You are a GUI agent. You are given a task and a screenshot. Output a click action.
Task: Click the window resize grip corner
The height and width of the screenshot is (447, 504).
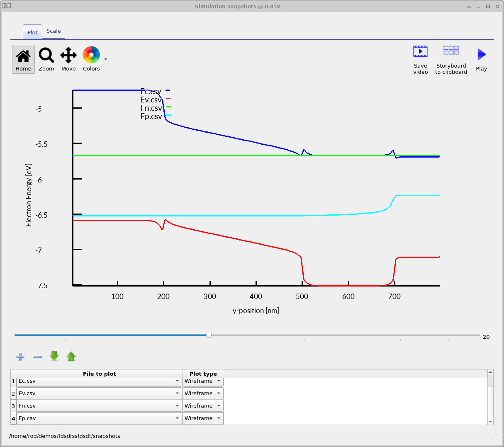495,437
